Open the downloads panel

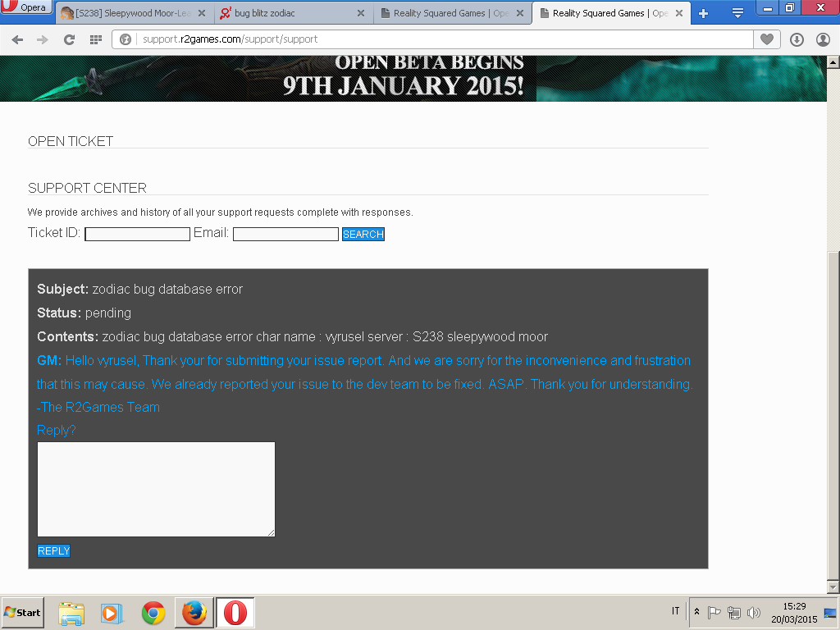tap(797, 39)
